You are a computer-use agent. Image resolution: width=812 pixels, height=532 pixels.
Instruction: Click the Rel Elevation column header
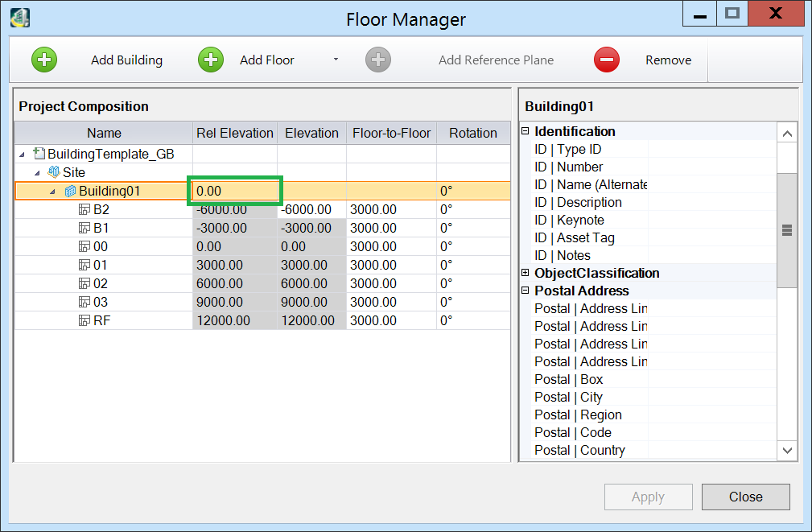pos(235,133)
